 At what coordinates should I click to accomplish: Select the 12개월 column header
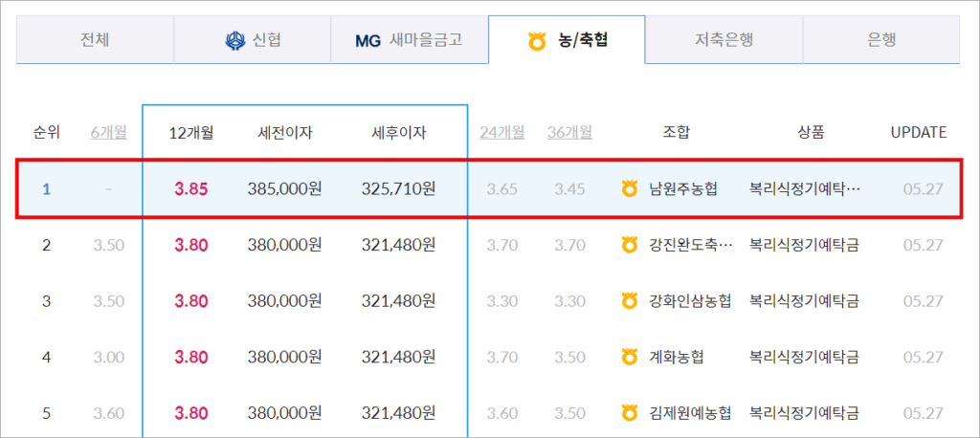click(x=190, y=132)
